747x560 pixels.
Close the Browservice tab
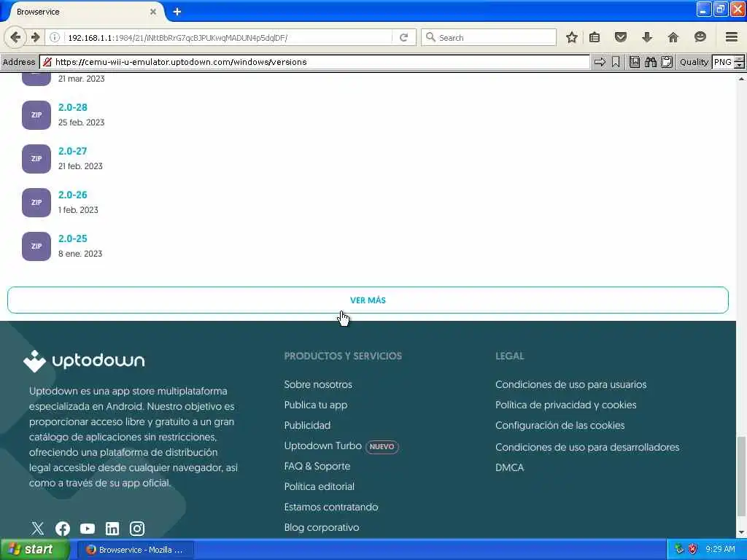click(153, 12)
